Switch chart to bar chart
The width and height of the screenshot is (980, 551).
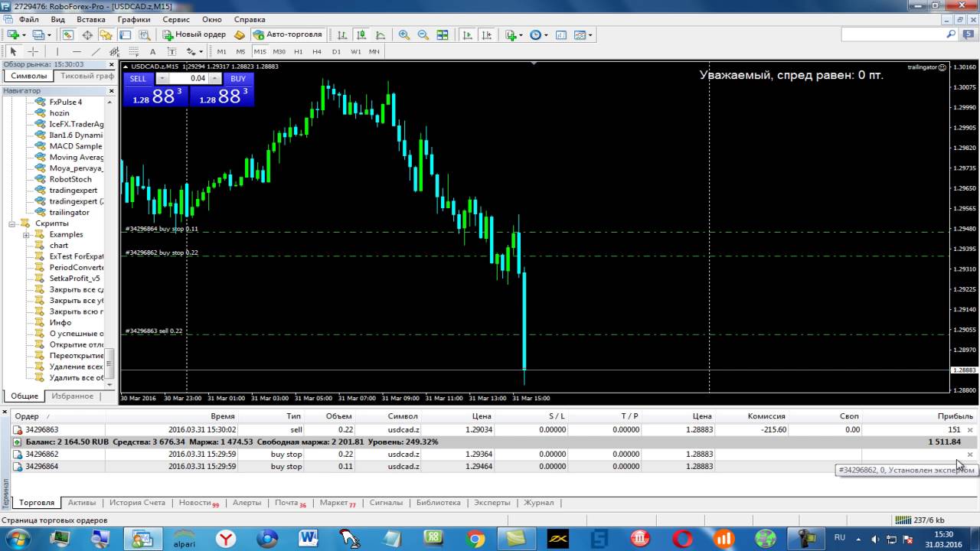click(342, 35)
